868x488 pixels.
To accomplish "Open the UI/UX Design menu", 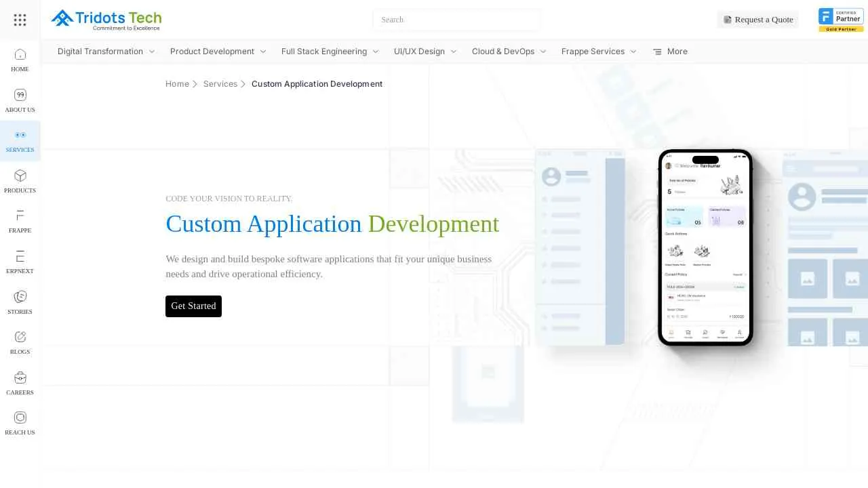I will coord(419,52).
